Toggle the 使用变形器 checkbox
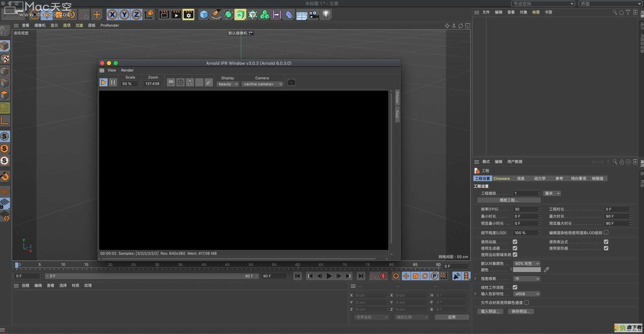644x334 pixels. pyautogui.click(x=606, y=248)
